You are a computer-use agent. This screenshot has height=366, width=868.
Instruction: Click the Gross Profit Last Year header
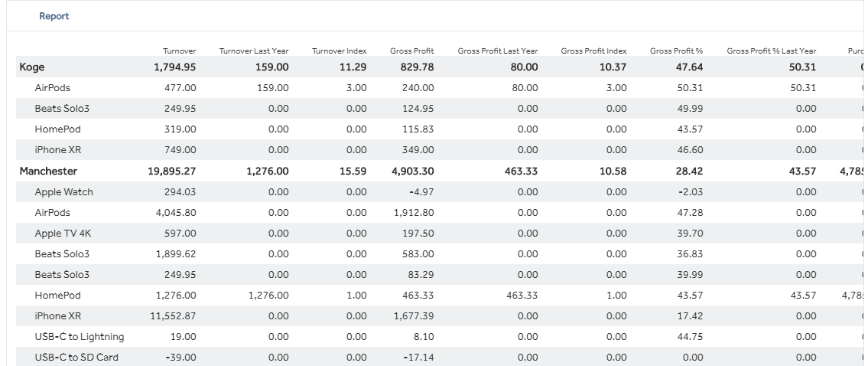coord(498,51)
